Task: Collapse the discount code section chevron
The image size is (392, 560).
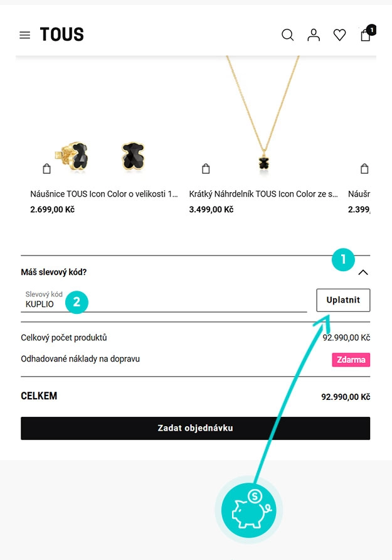Action: (x=363, y=273)
